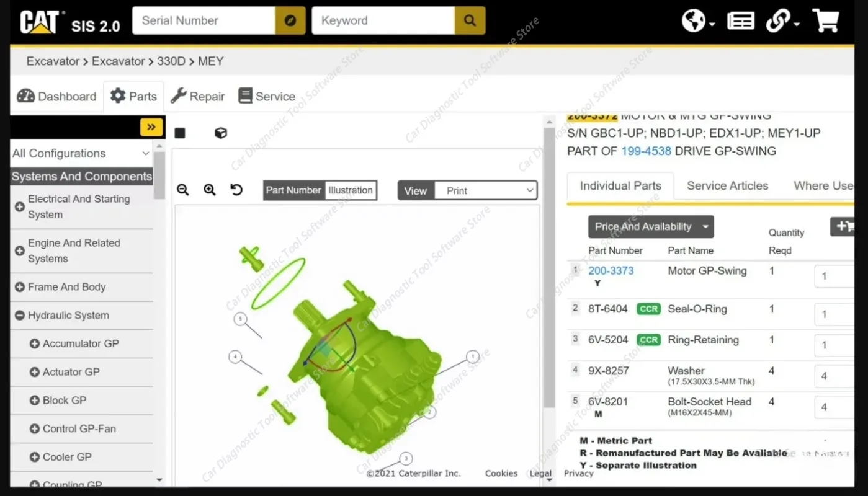Open the globe language menu
The height and width of the screenshot is (496, 868).
698,21
